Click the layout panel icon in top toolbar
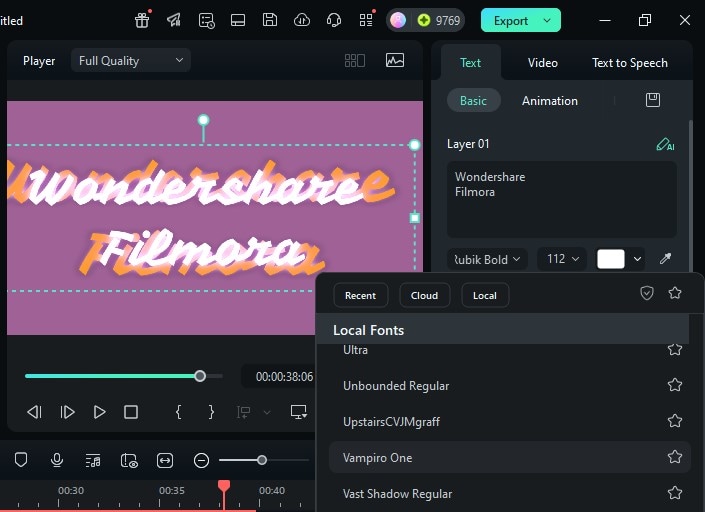Viewport: 705px width, 512px height. (238, 20)
